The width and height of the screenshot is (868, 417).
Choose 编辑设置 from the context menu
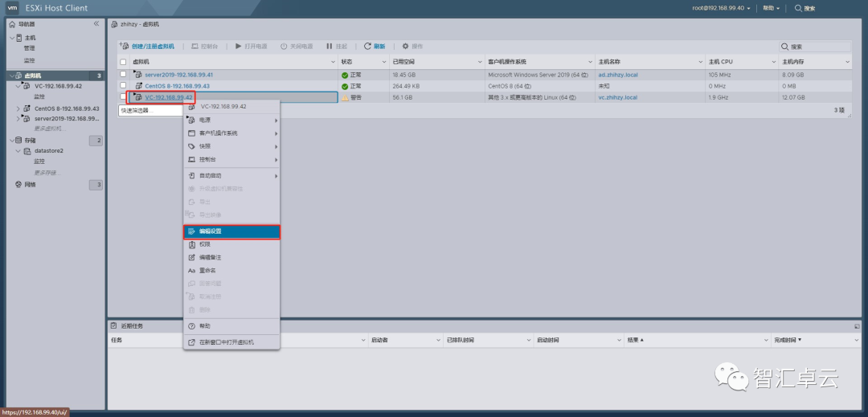(x=231, y=231)
